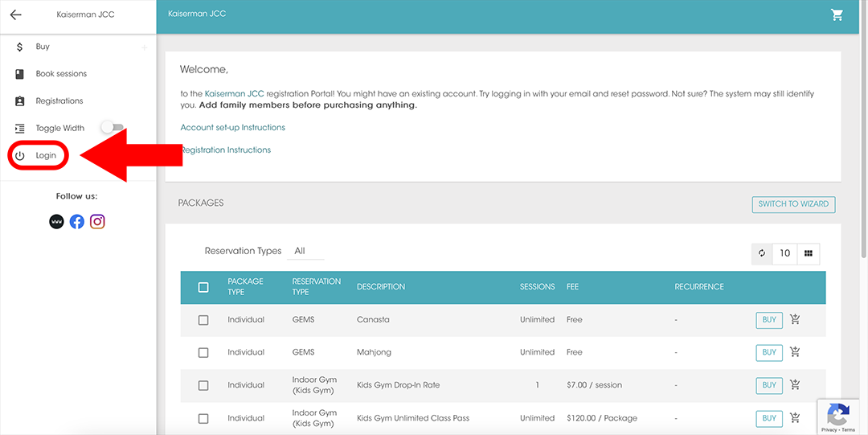Open the rows-per-page selector showing 10
Viewport: 868px width, 435px height.
pos(784,253)
